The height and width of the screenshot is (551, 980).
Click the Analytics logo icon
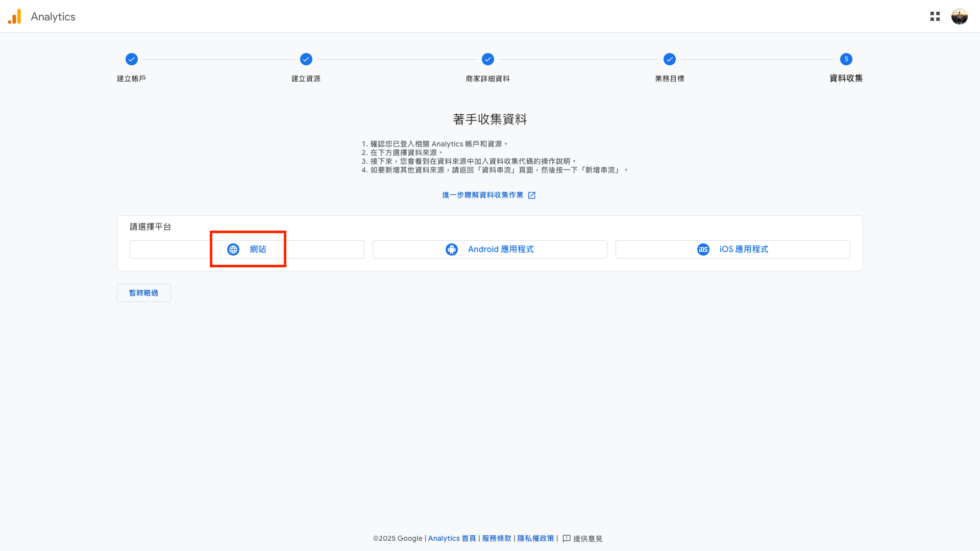pos(15,17)
